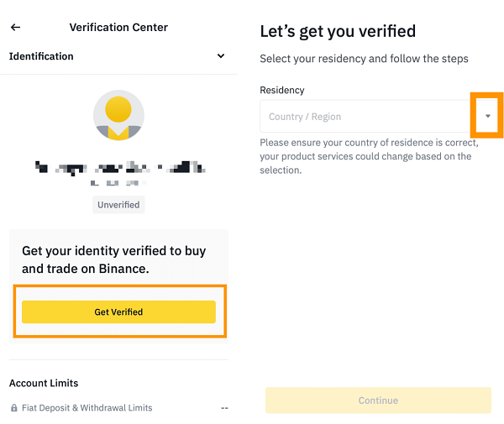Select the Unverified status badge

118,205
